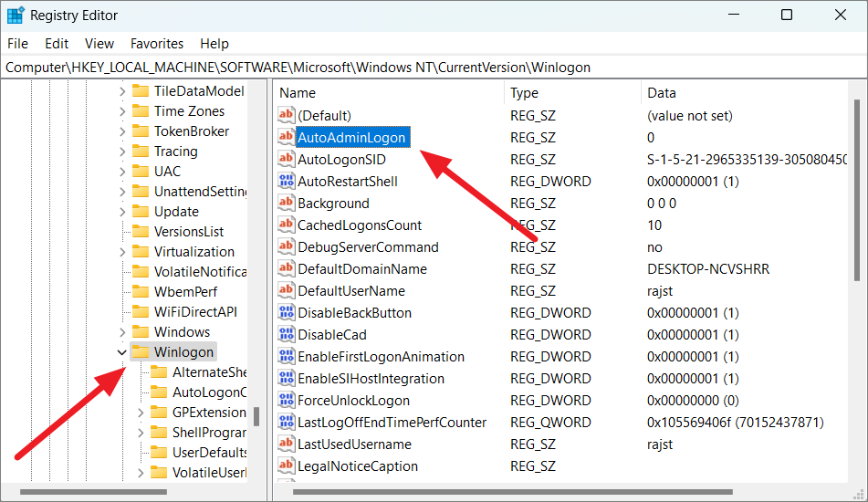The image size is (868, 502).
Task: Click the registry path address bar
Action: [x=434, y=67]
